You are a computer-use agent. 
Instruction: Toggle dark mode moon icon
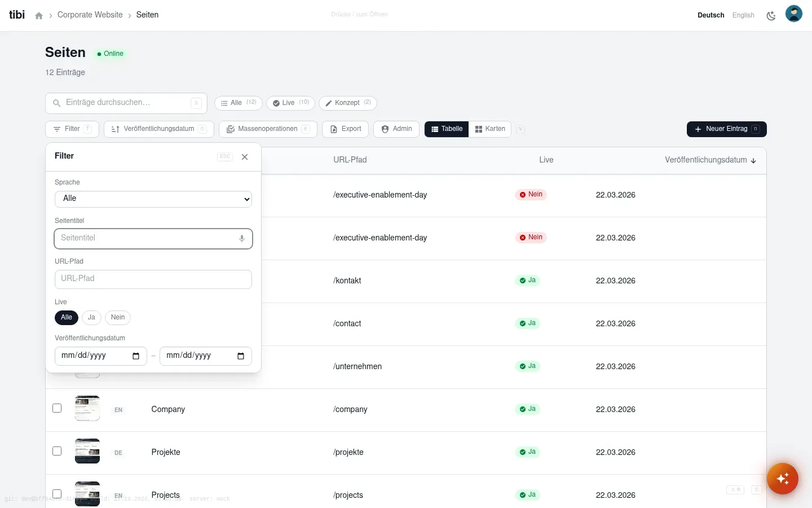pyautogui.click(x=771, y=16)
